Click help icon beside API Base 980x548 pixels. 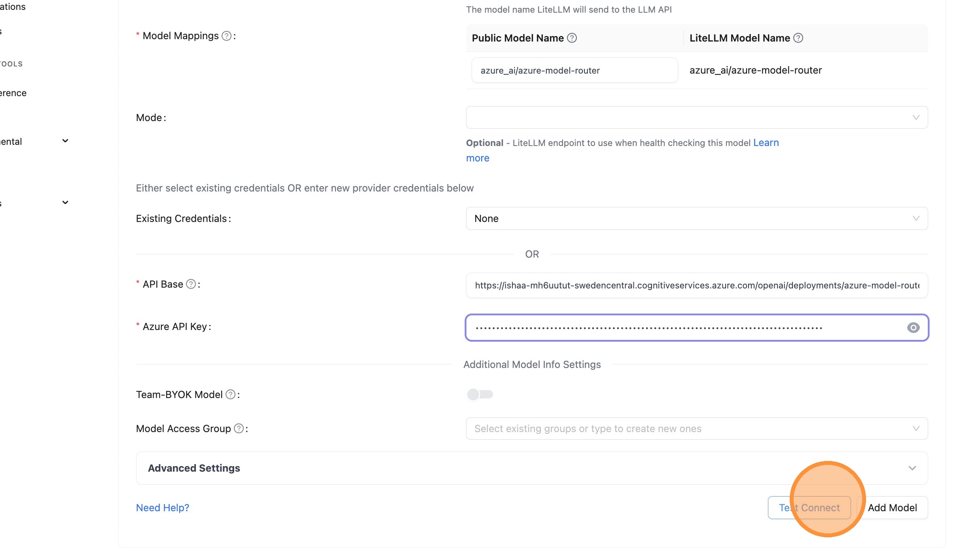click(x=191, y=284)
